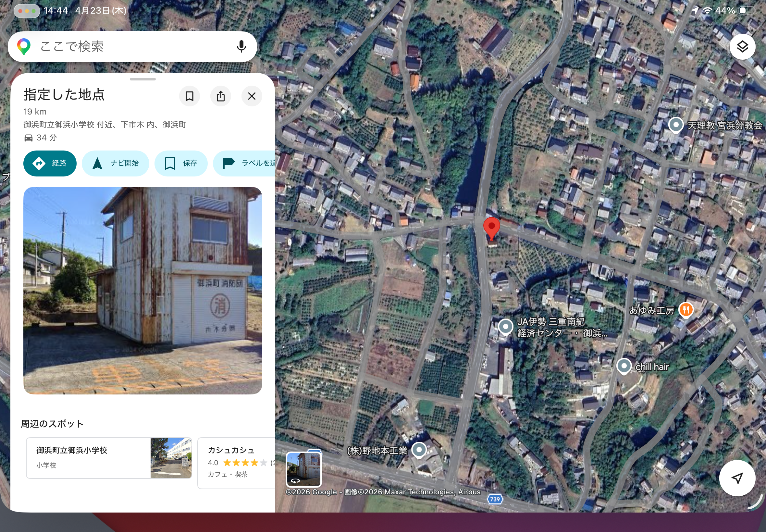Tap the microphone voice search icon
This screenshot has height=532, width=766.
[241, 47]
